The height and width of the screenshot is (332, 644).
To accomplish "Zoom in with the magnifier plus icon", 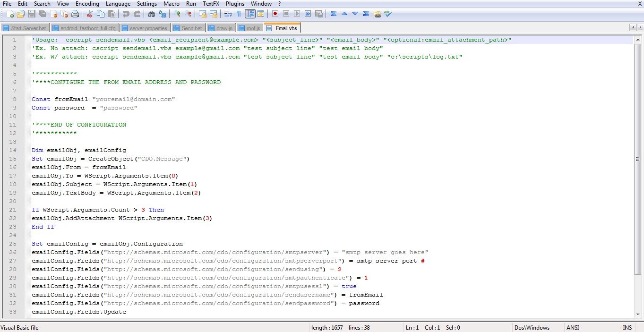I will pos(177,14).
